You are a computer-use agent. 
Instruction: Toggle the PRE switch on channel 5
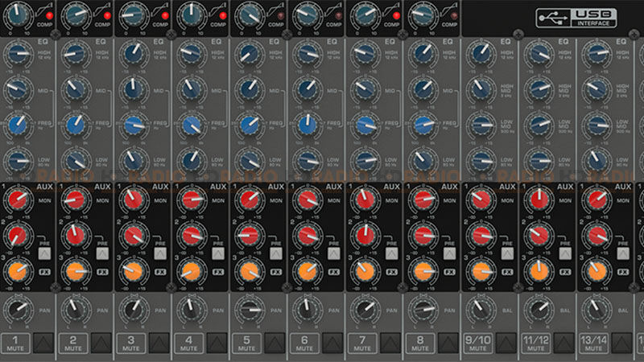(276, 253)
